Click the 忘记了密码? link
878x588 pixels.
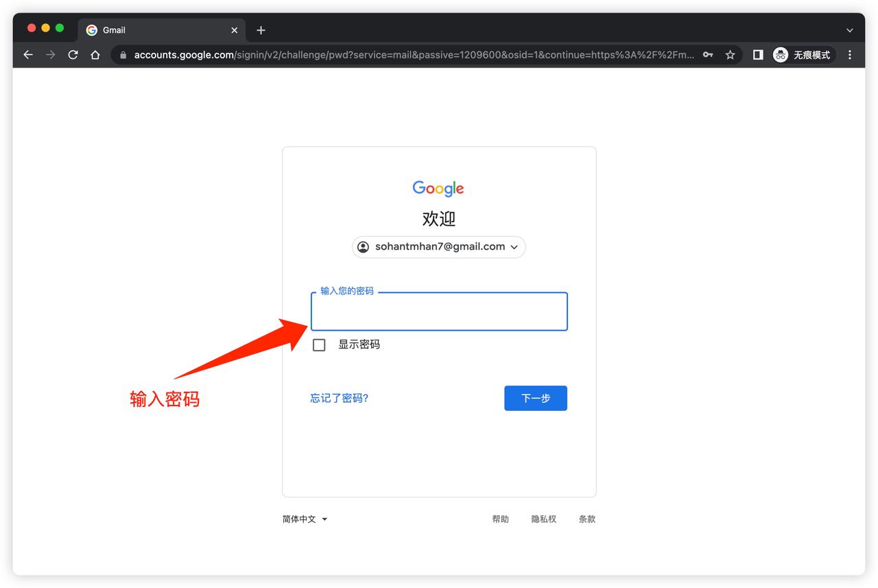pos(339,398)
